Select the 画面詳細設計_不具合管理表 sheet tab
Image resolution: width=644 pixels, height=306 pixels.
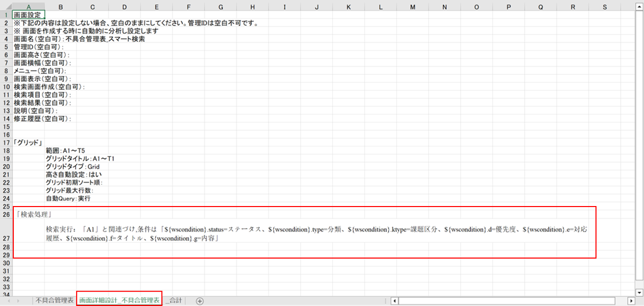118,300
